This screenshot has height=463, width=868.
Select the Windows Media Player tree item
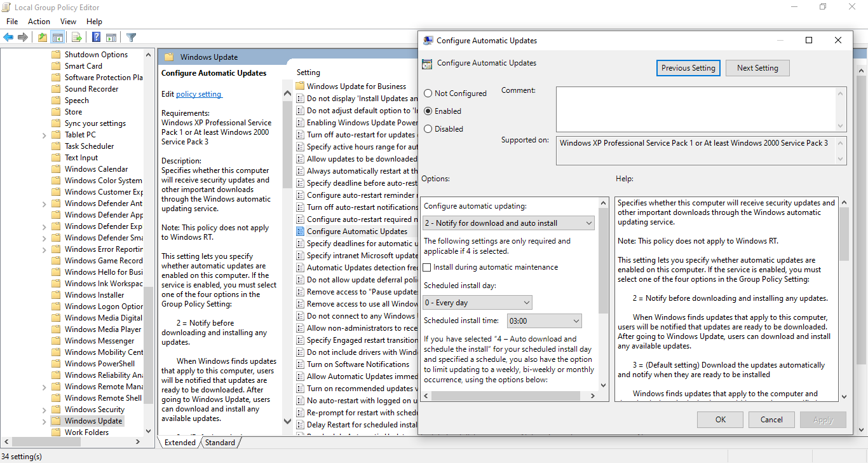[x=103, y=329]
